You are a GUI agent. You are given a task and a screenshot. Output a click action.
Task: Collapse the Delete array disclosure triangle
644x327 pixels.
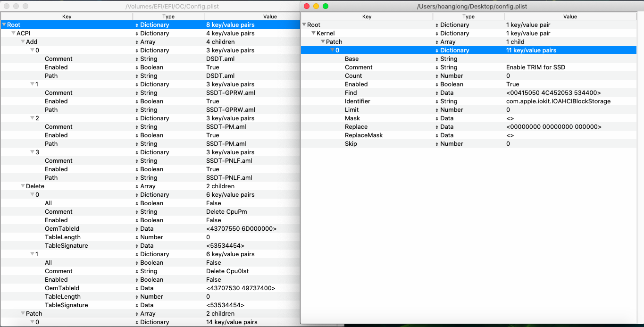coord(23,186)
